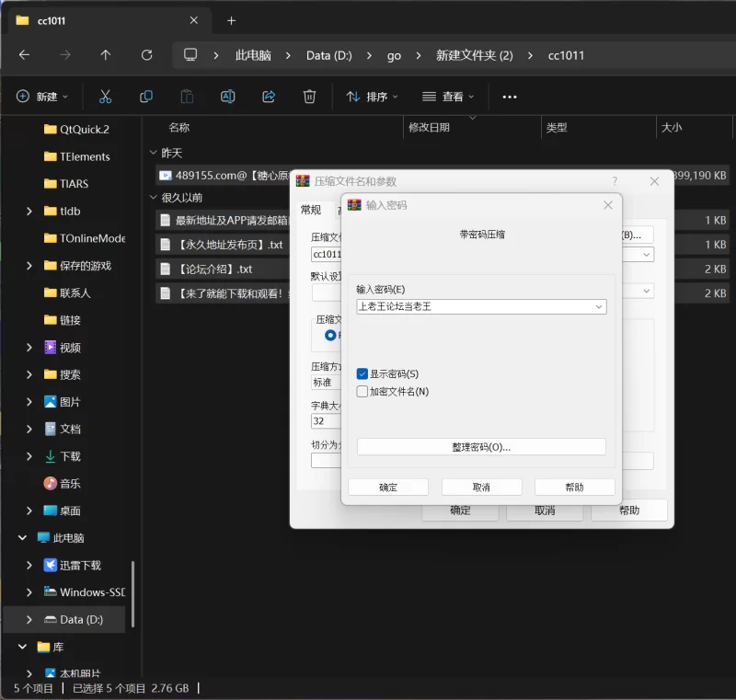Collapse the 库 tree node
Image resolution: width=736 pixels, height=700 pixels.
(22, 647)
